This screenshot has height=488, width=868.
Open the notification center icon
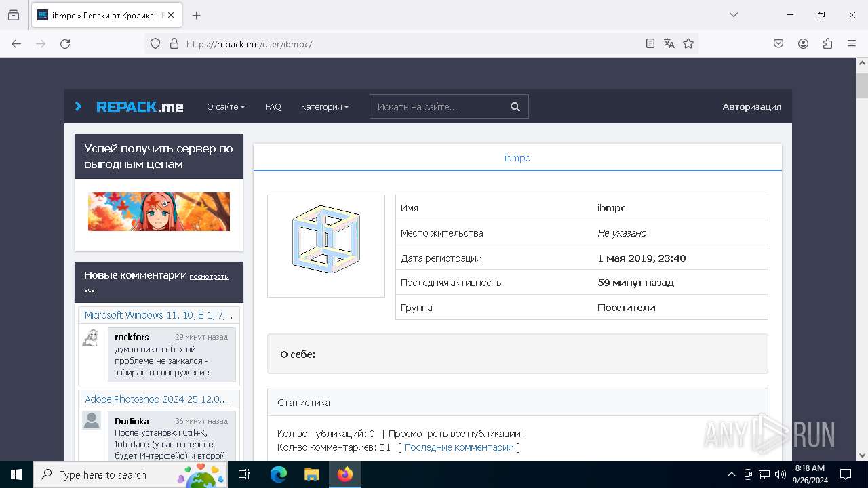(846, 474)
